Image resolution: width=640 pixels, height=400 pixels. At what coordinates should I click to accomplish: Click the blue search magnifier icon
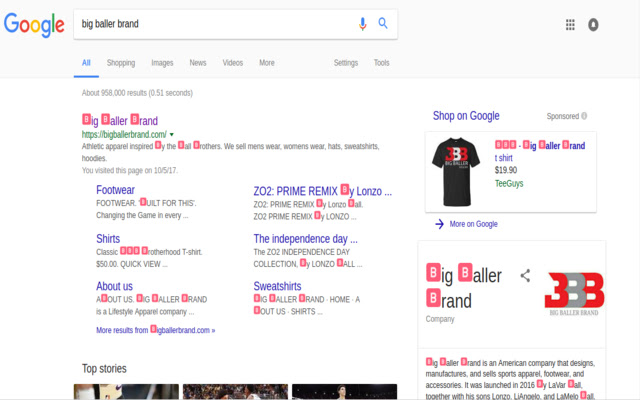(383, 23)
